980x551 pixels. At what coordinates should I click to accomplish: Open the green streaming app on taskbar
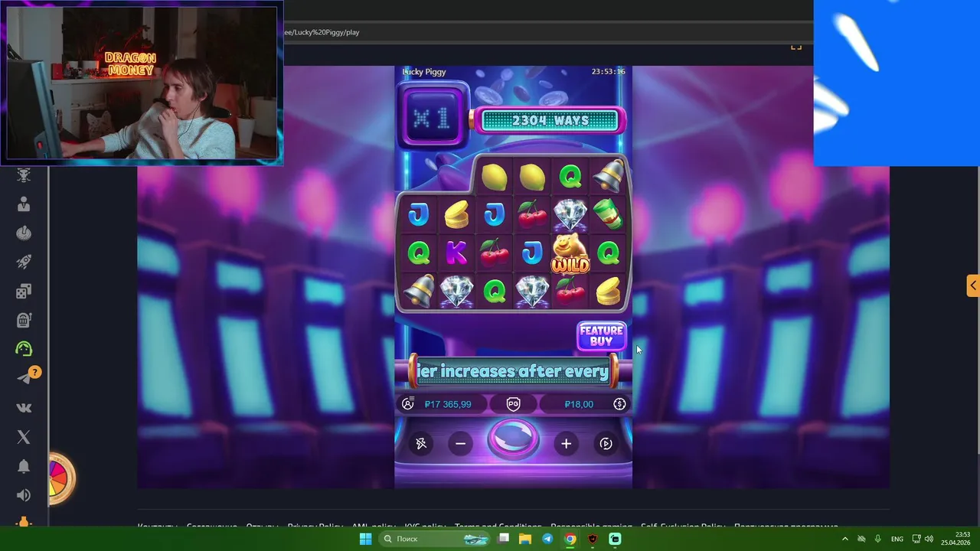(x=615, y=539)
